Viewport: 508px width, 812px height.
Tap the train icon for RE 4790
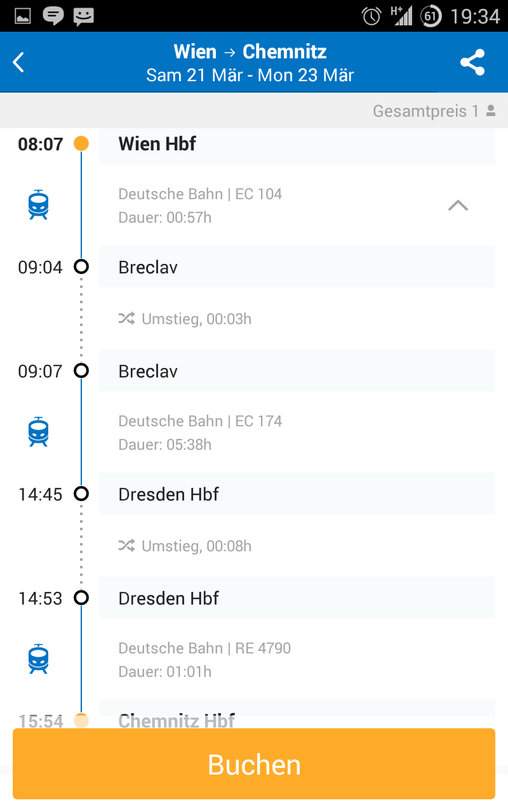tap(39, 659)
